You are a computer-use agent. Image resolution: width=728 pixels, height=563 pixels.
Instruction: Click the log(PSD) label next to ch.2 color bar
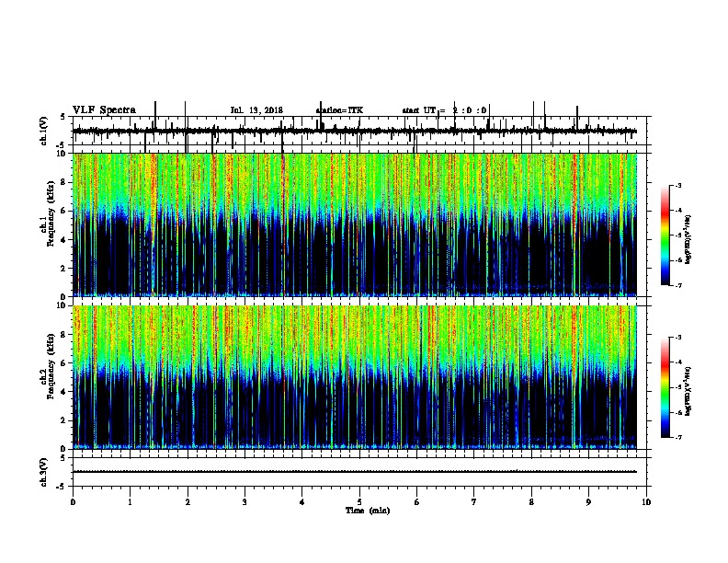point(688,391)
